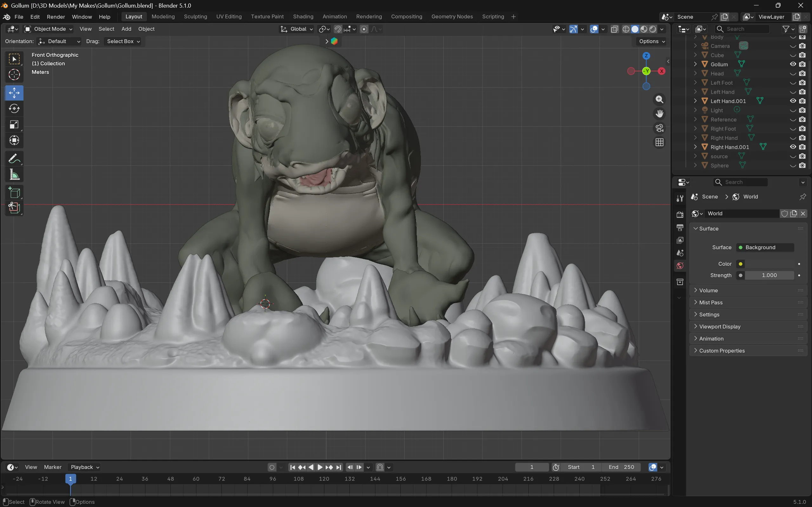Pick the Rotate tool
Screen dimensions: 812x507
click(x=14, y=109)
